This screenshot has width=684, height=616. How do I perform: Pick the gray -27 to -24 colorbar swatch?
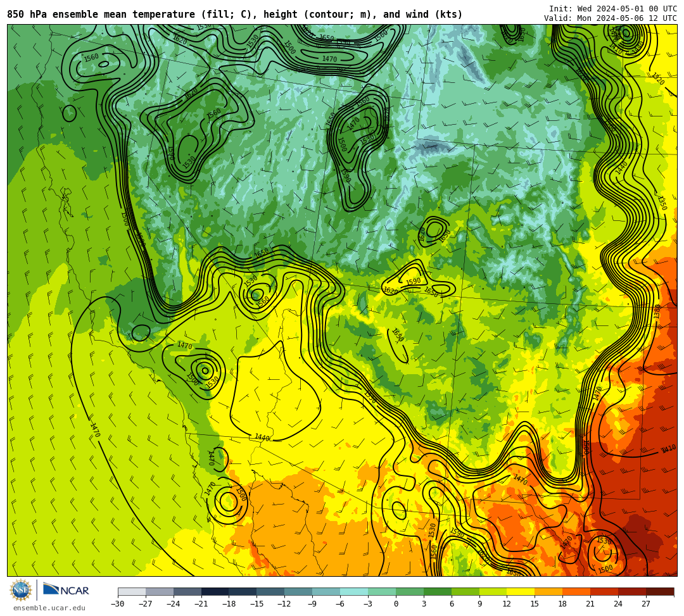click(160, 591)
